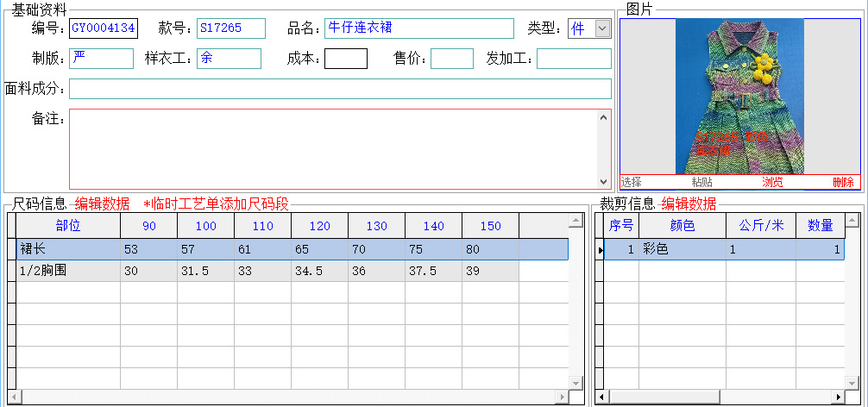Click the 120 size column header

320,226
